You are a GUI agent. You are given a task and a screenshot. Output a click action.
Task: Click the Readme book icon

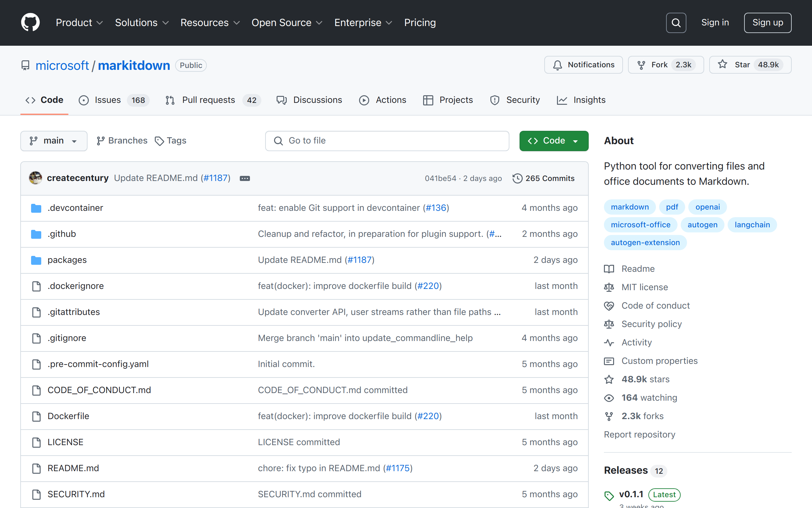[x=609, y=269]
